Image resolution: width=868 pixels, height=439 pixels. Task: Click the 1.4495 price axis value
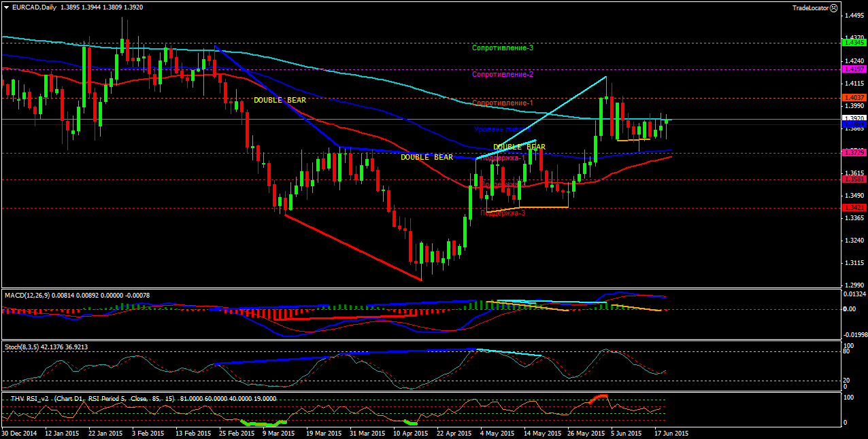click(x=854, y=15)
